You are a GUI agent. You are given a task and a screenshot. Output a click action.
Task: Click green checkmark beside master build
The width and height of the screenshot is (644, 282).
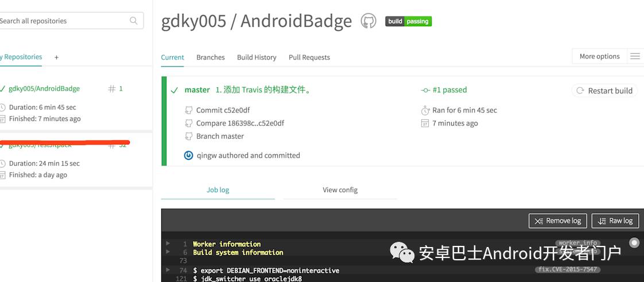(174, 90)
